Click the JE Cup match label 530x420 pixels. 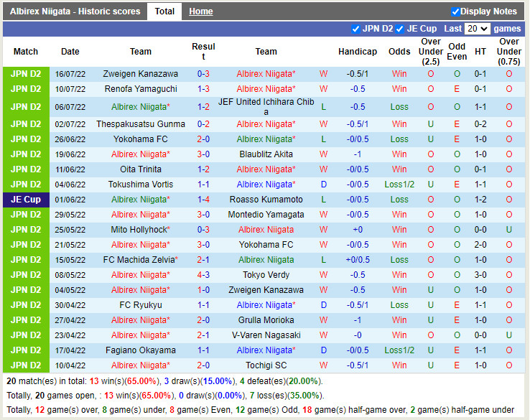[x=26, y=200]
